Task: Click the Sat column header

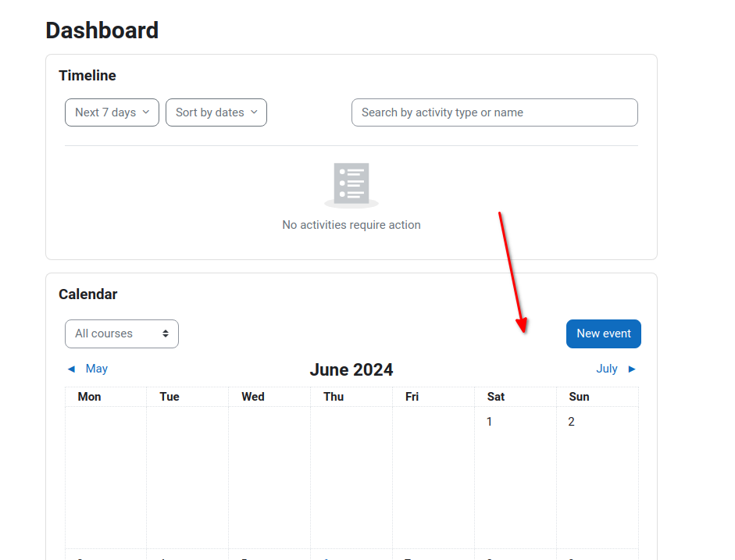Action: 496,397
